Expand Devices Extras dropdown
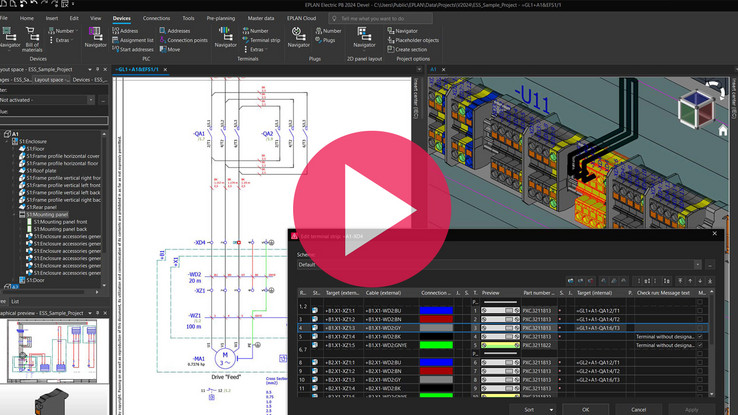The height and width of the screenshot is (415, 738). 72,40
